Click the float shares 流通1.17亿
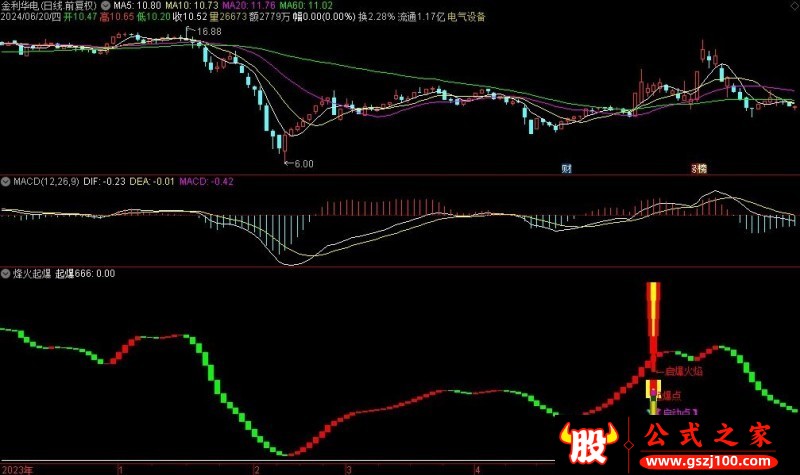This screenshot has width=800, height=475. [x=421, y=17]
